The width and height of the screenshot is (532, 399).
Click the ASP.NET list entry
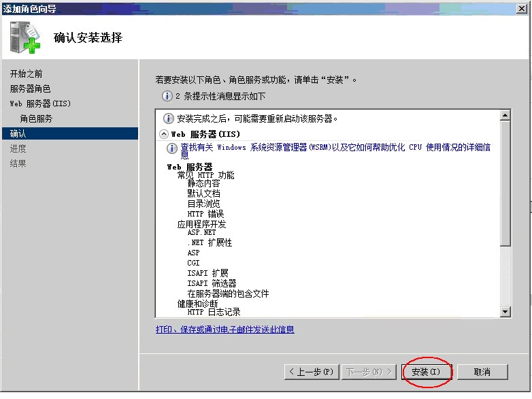pyautogui.click(x=201, y=232)
